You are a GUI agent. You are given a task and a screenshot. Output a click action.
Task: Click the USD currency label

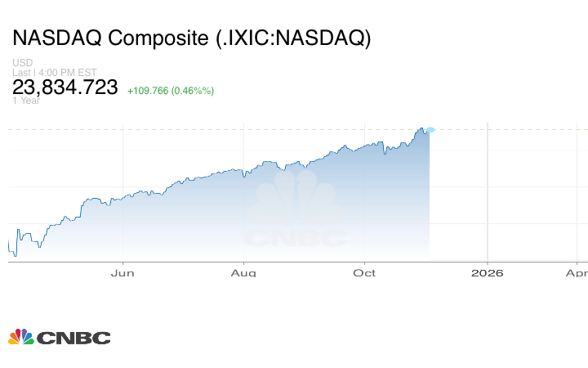point(21,63)
